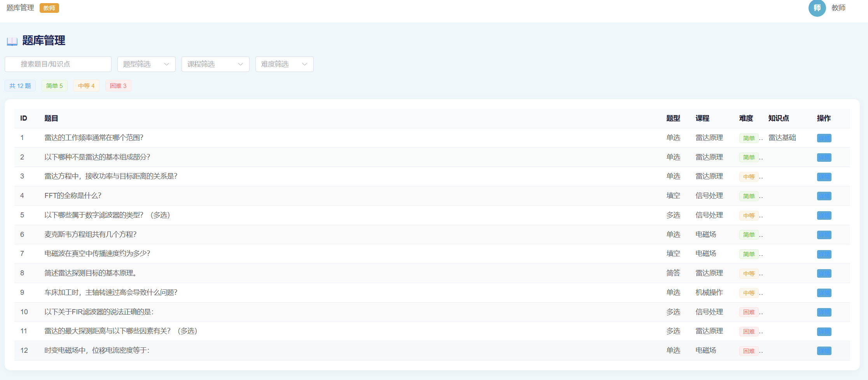The image size is (868, 380).
Task: Click the orange 教师 role badge
Action: click(49, 8)
